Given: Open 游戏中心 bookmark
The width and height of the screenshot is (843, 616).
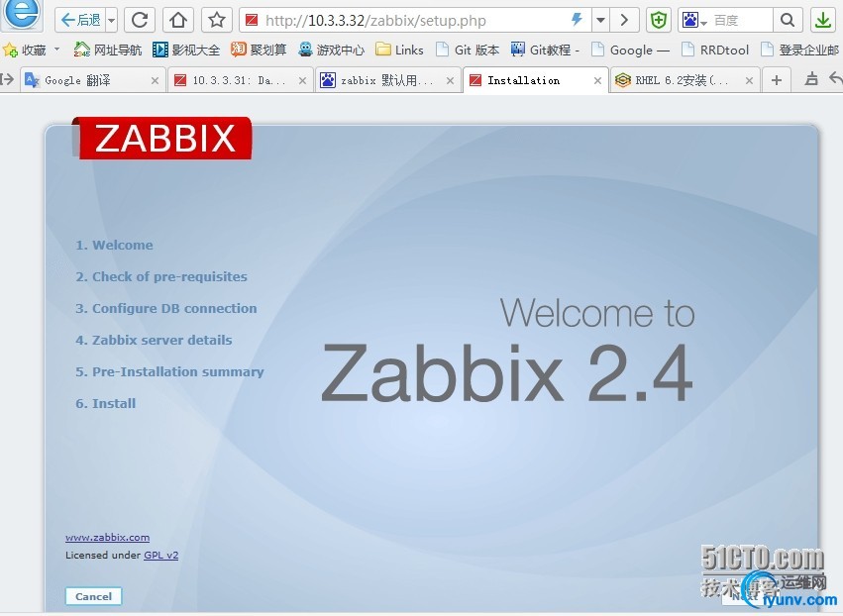Looking at the screenshot, I should click(x=332, y=50).
